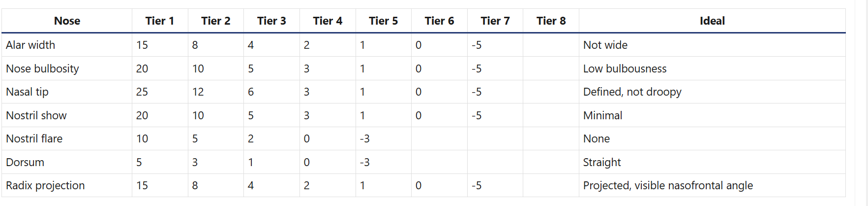
Task: Select Alar width's 'Not wide' cell
Action: [605, 45]
